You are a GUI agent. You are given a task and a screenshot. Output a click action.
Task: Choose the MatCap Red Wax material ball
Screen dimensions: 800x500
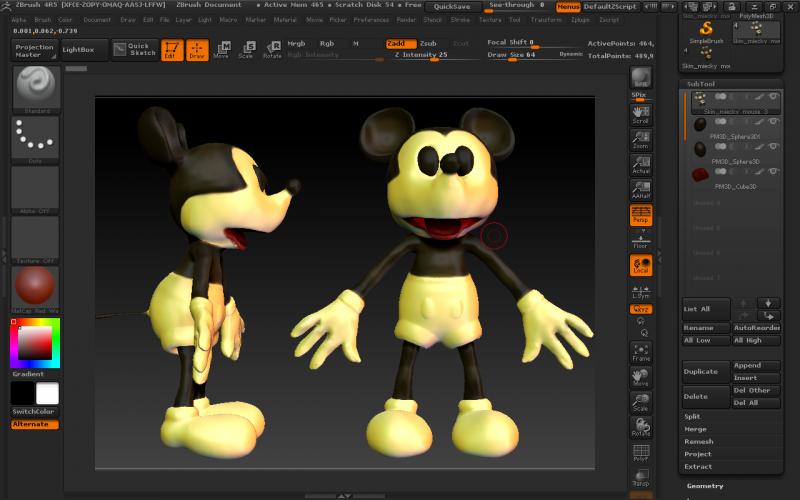(35, 287)
